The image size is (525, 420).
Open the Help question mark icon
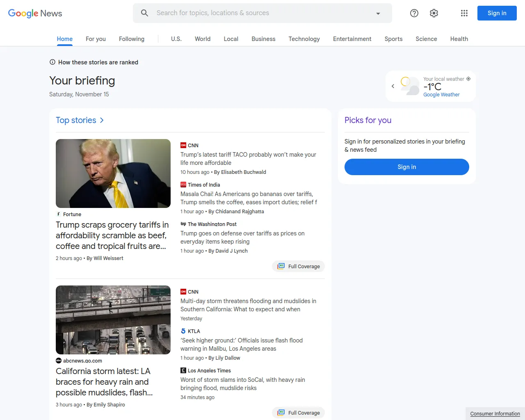pos(414,13)
